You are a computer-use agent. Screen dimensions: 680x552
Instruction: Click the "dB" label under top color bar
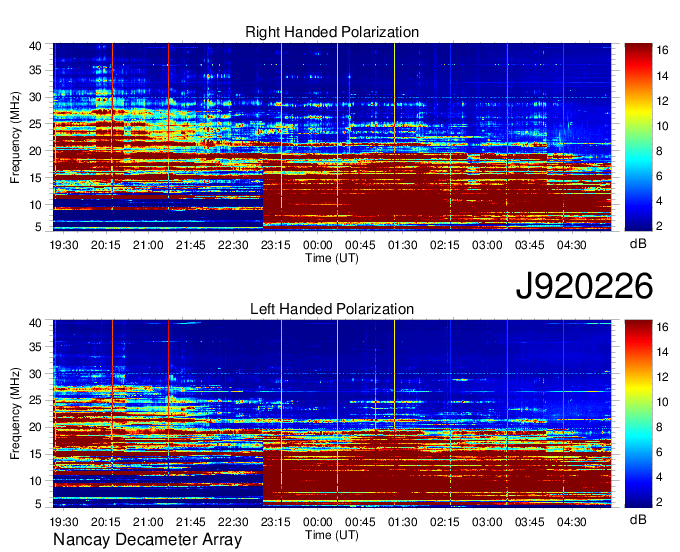click(638, 244)
